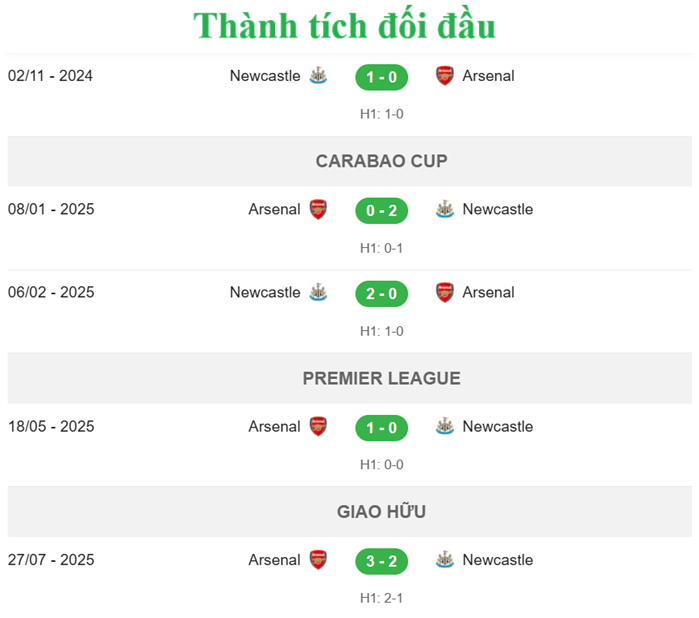
Task: Click Newcastle team name in 27/07 - 2025 match
Action: [x=497, y=560]
